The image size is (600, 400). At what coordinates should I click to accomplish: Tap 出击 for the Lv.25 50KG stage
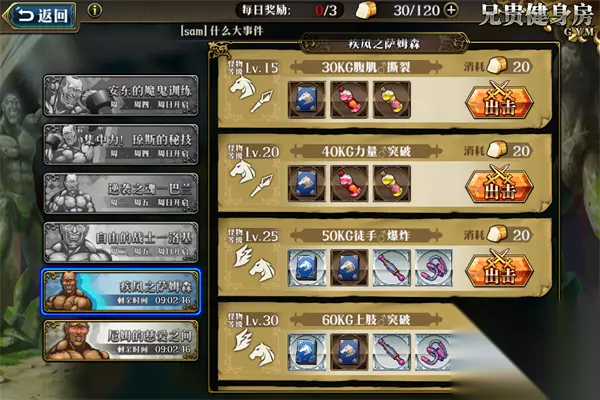(x=499, y=269)
